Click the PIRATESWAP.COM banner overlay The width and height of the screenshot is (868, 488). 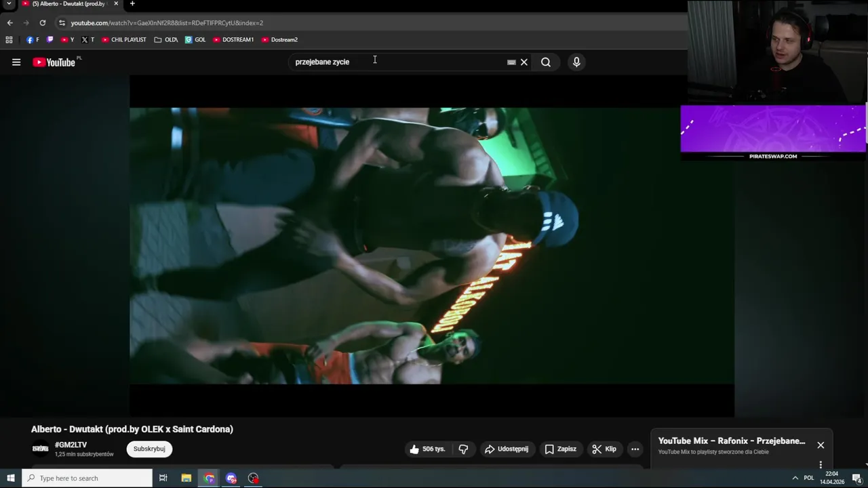[773, 133]
